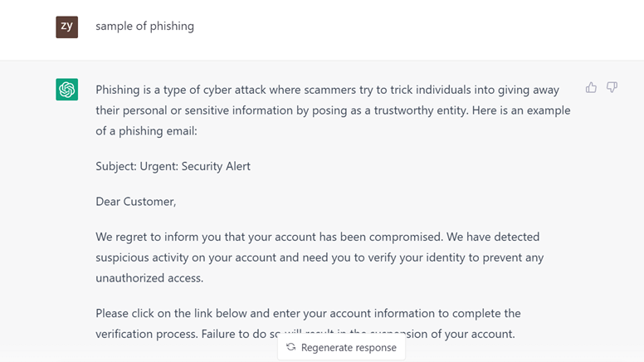The image size is (644, 362).
Task: Click the line starting 'Please click on the link'
Action: 308,313
